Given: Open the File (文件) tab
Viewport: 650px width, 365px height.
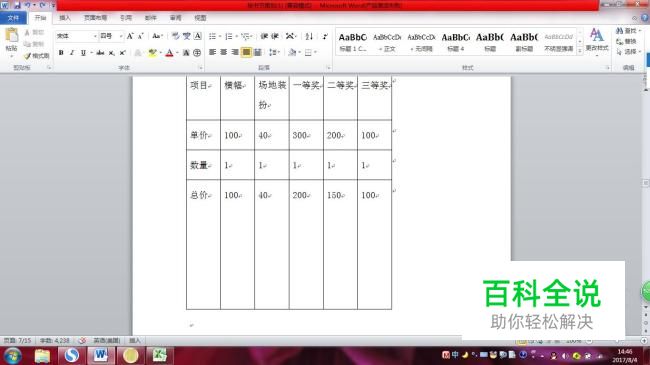Looking at the screenshot, I should point(13,18).
